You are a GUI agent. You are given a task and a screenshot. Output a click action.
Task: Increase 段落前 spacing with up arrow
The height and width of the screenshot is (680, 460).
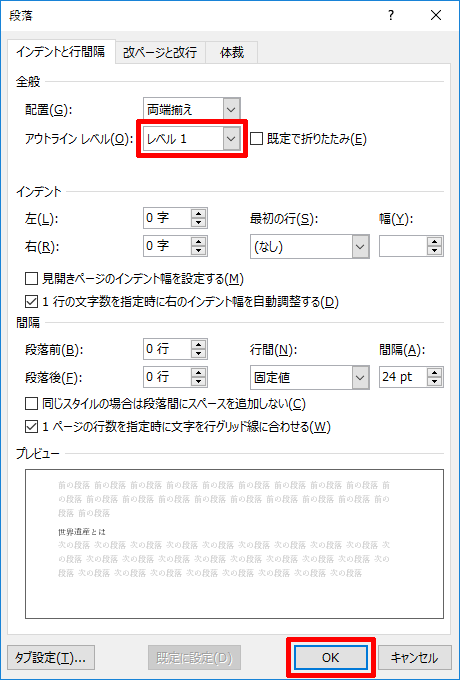pos(199,345)
